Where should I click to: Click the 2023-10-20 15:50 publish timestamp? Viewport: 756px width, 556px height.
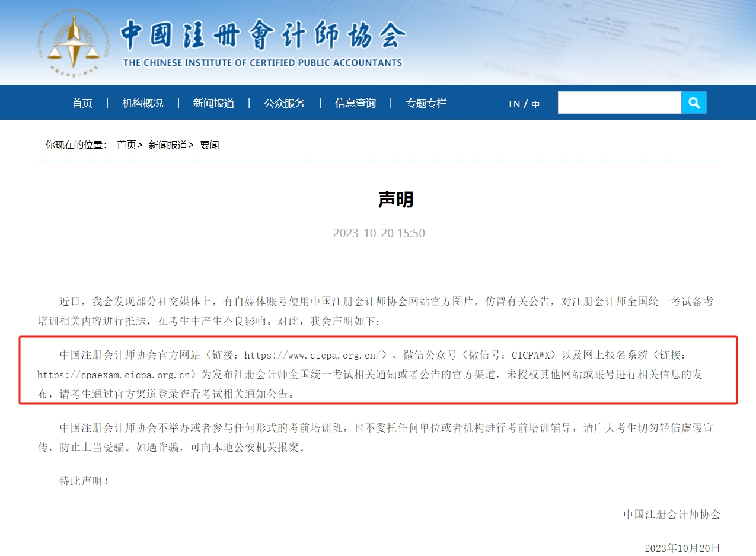pos(379,233)
